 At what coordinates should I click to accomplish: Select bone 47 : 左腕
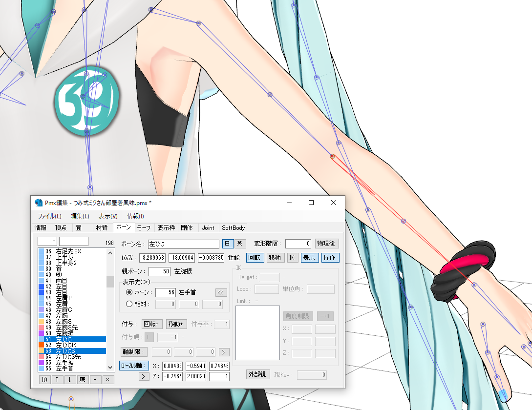72,316
